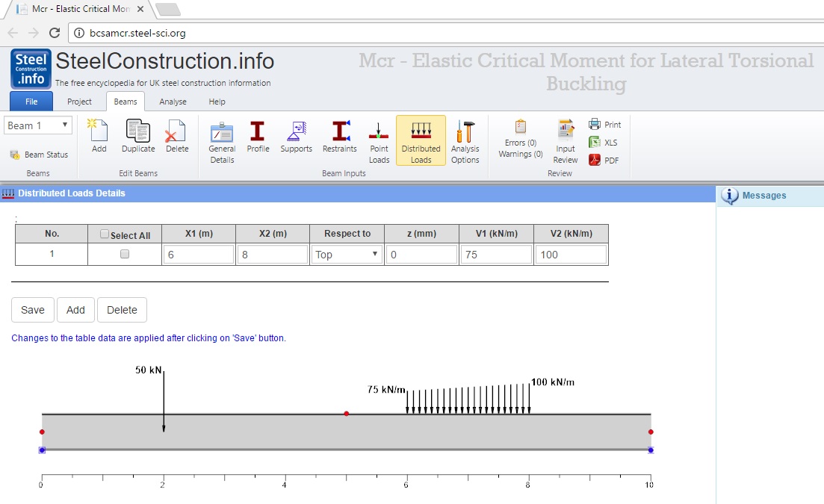Tick the checkbox for load row 1

125,254
